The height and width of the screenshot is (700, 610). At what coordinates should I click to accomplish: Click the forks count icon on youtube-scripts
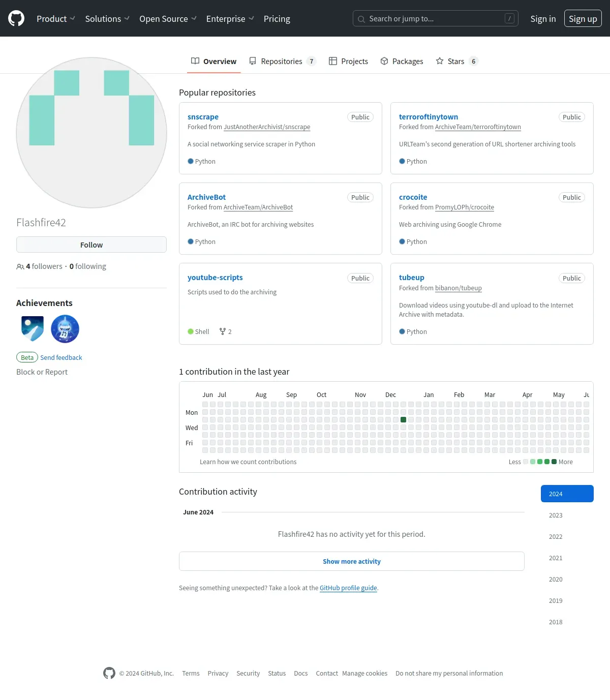point(223,331)
